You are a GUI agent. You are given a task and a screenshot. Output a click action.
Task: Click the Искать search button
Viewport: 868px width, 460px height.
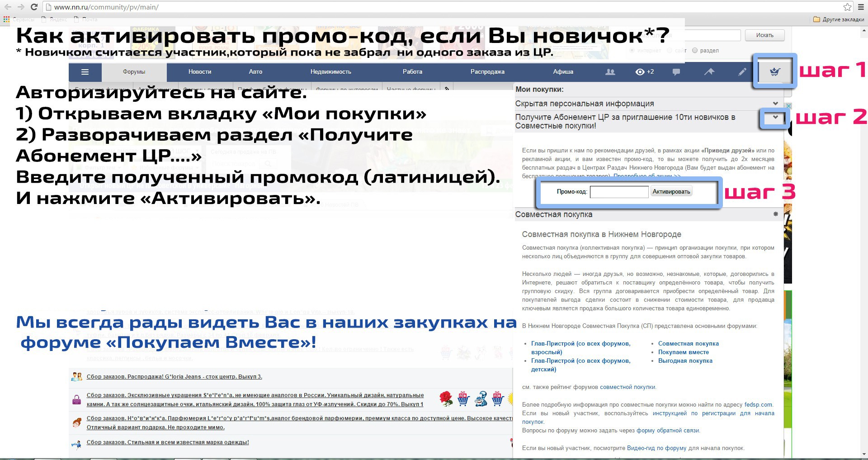click(x=764, y=35)
